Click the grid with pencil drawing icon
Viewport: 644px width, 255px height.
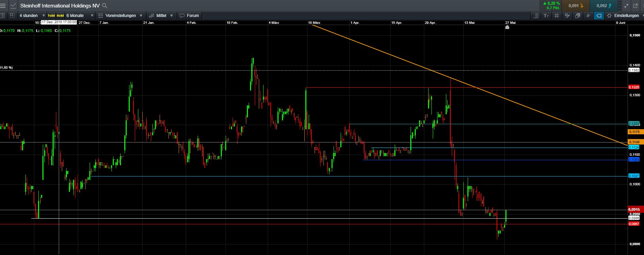tap(567, 16)
